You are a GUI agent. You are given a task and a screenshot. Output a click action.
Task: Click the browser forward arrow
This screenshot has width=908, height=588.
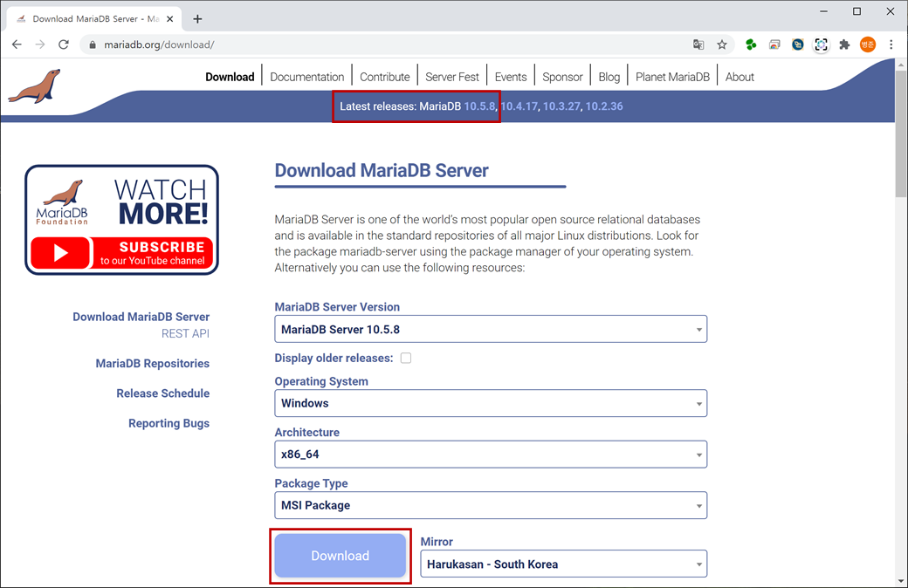click(40, 44)
